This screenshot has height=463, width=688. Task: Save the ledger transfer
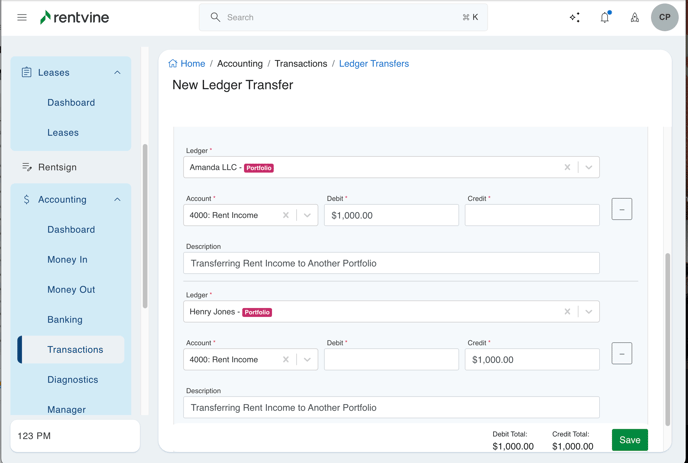coord(629,440)
